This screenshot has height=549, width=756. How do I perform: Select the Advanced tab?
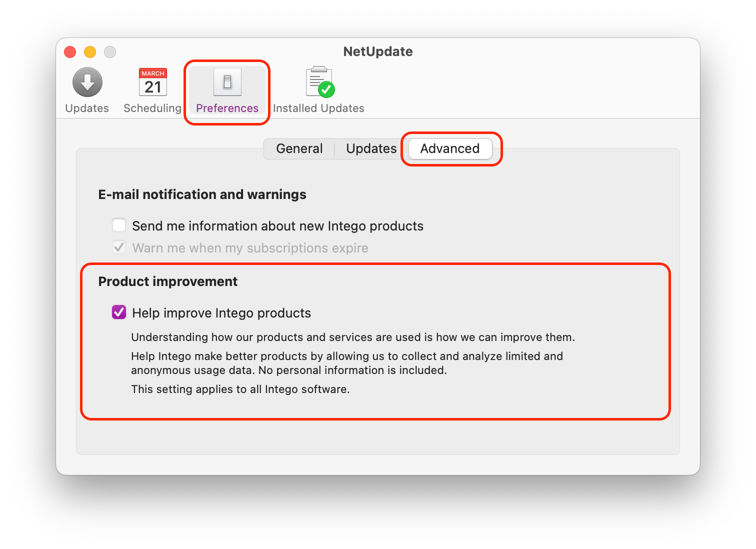point(449,148)
